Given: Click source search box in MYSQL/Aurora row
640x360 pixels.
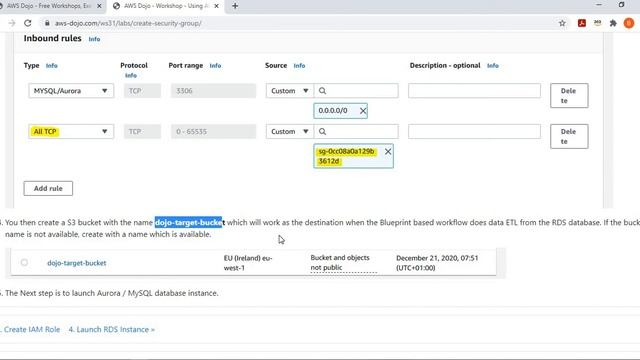Looking at the screenshot, I should (356, 91).
